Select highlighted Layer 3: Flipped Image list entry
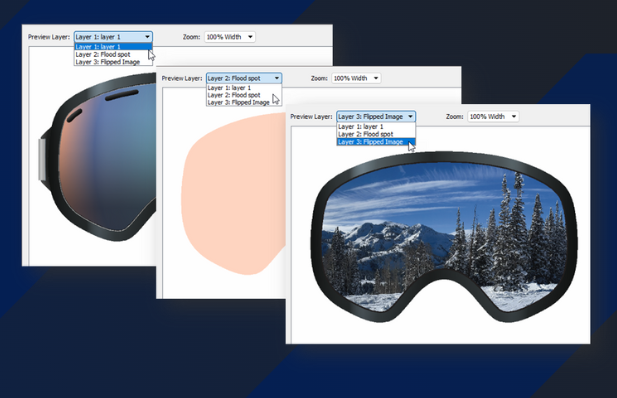This screenshot has width=617, height=398. point(376,142)
